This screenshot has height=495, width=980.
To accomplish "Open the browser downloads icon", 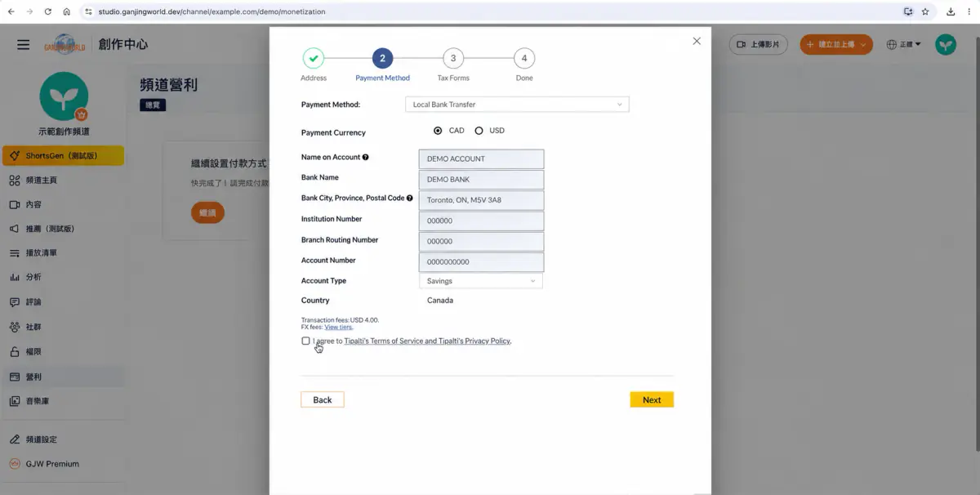I will tap(951, 12).
